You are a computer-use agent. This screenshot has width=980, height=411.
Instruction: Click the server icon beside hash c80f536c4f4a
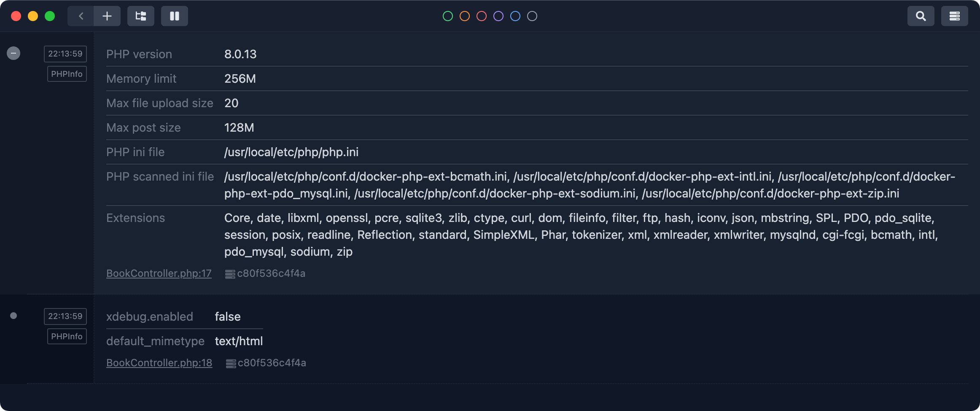click(x=230, y=273)
